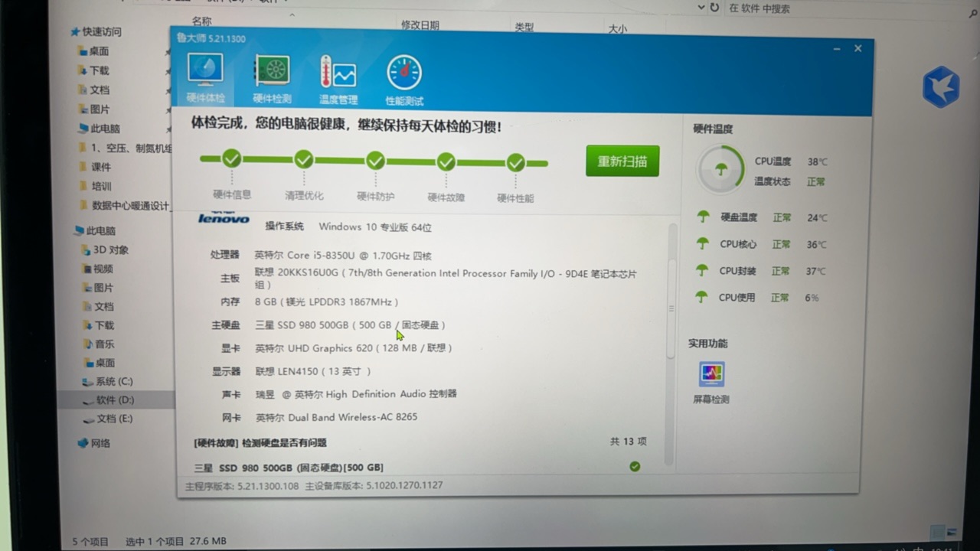The height and width of the screenshot is (551, 980).
Task: Click the circular CPU温度 gauge icon
Action: (x=720, y=169)
